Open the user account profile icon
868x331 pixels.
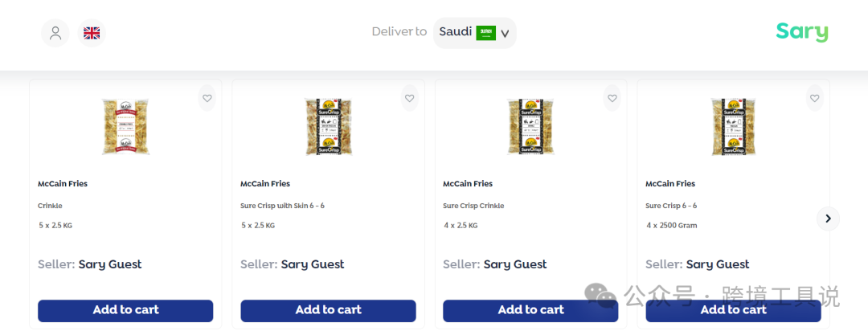[55, 33]
